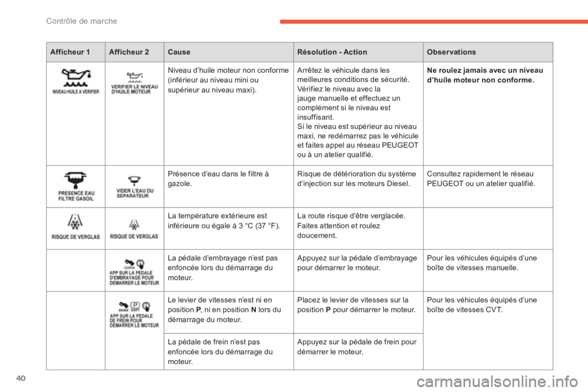588x392 pixels.
Task: Click the 'Vider l'eau du séparateur' icon
Action: (x=135, y=187)
